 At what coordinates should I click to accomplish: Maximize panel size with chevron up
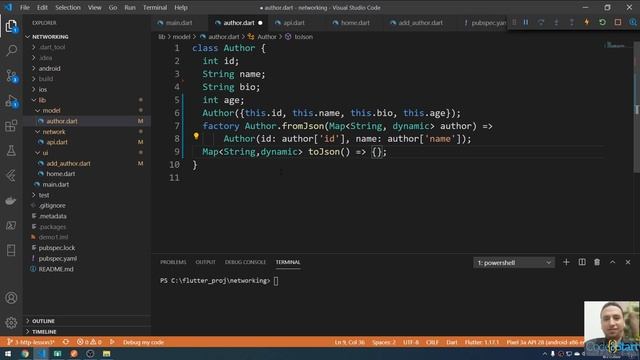(x=612, y=262)
